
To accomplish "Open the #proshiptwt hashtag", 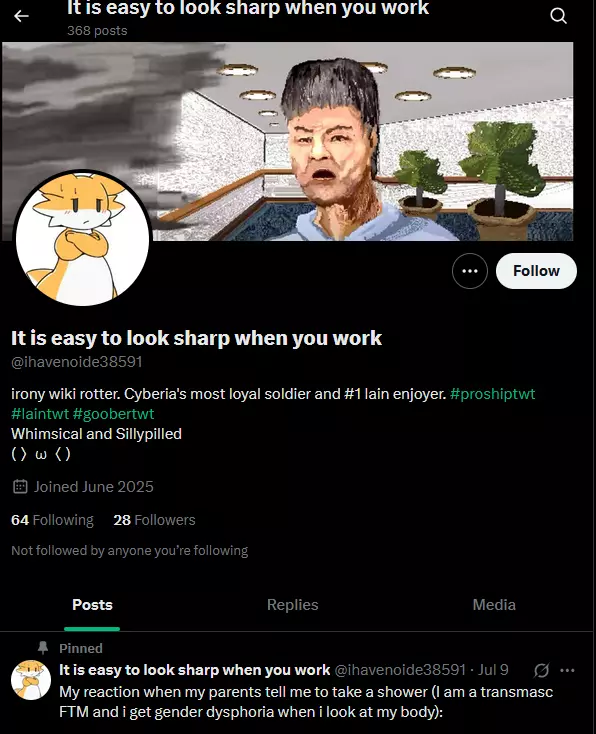I will (493, 394).
